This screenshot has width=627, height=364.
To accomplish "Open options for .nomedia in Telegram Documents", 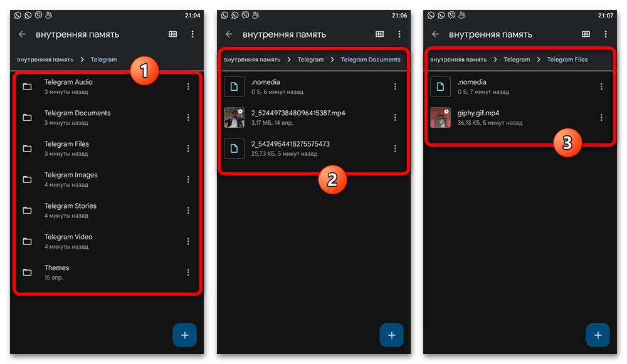I will tap(394, 86).
